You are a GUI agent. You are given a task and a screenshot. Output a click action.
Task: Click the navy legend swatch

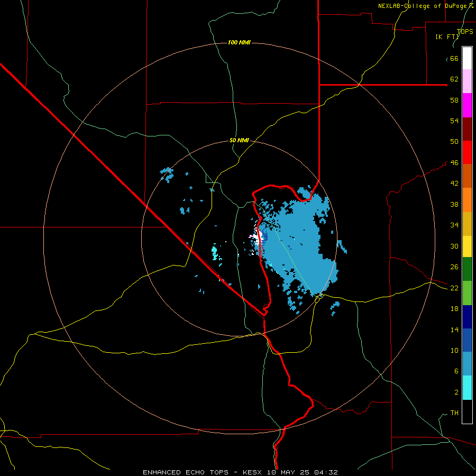(467, 317)
